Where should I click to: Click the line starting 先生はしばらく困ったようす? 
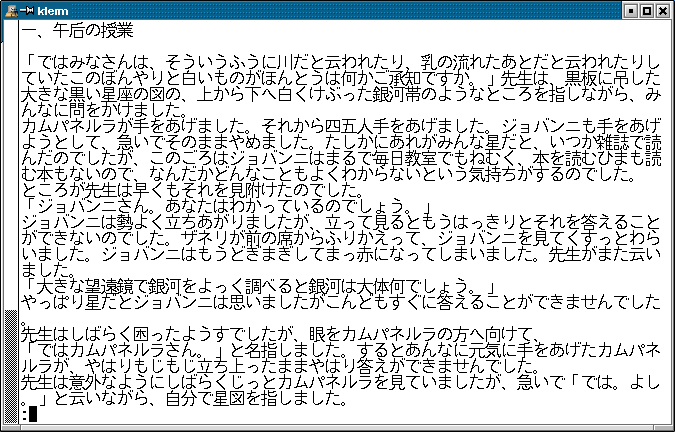280,334
